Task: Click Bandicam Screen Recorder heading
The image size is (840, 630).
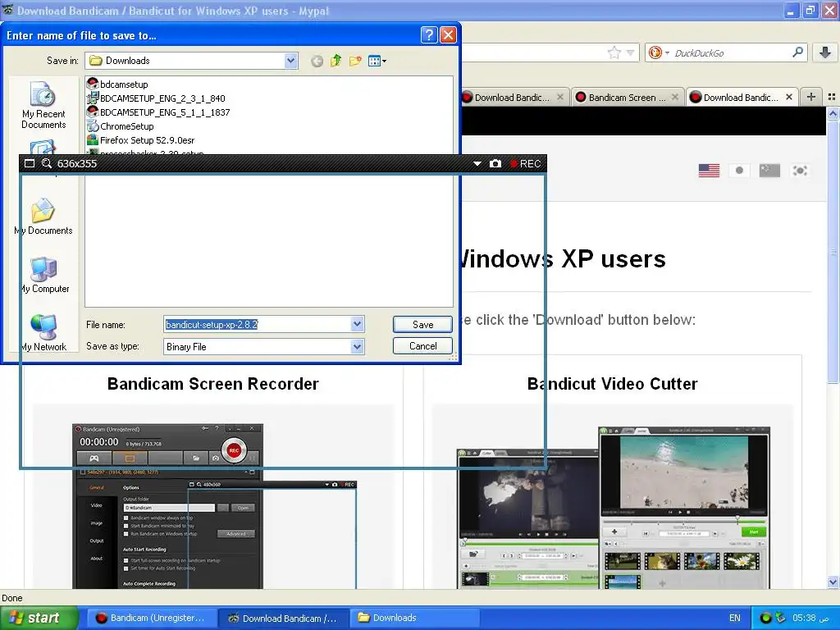Action: pyautogui.click(x=212, y=384)
